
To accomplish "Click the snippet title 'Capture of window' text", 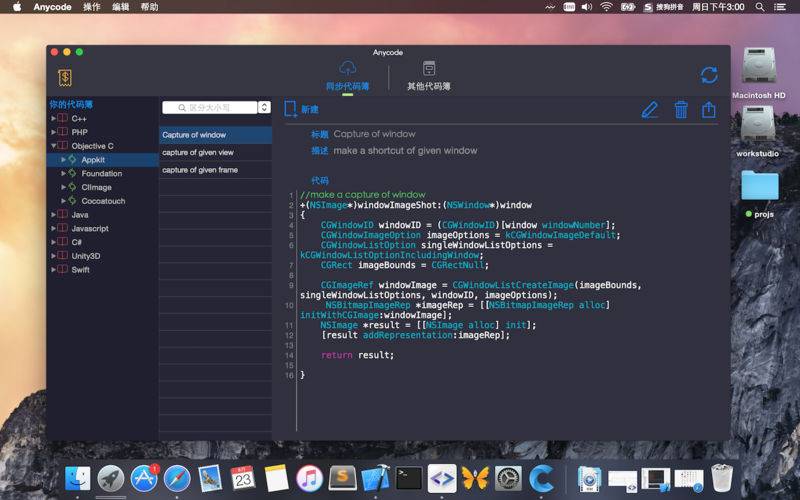I will pos(374,134).
